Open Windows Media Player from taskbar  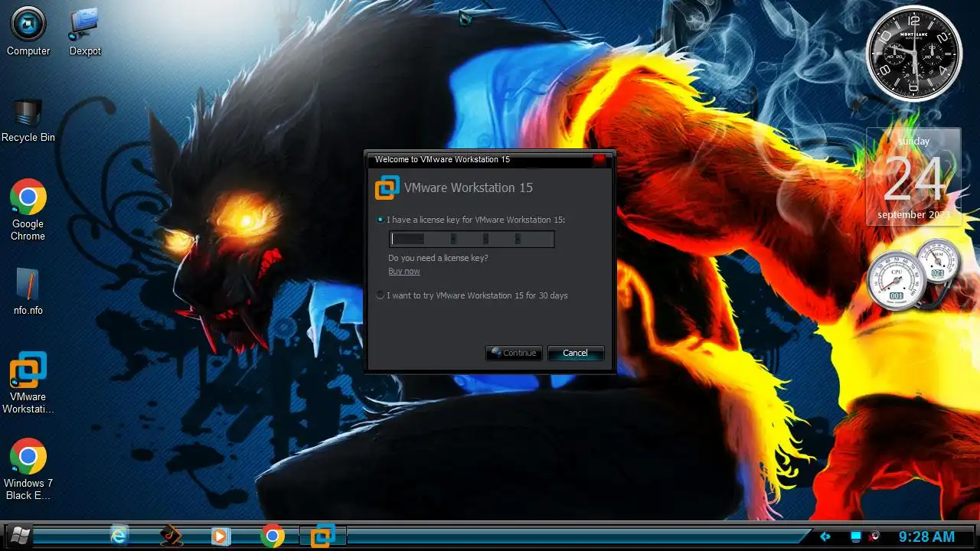(220, 536)
